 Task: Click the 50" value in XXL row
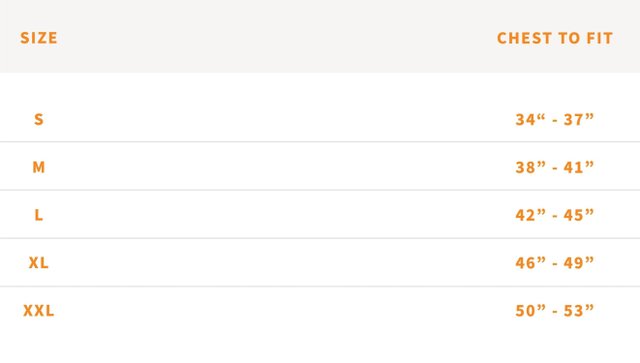pyautogui.click(x=530, y=310)
